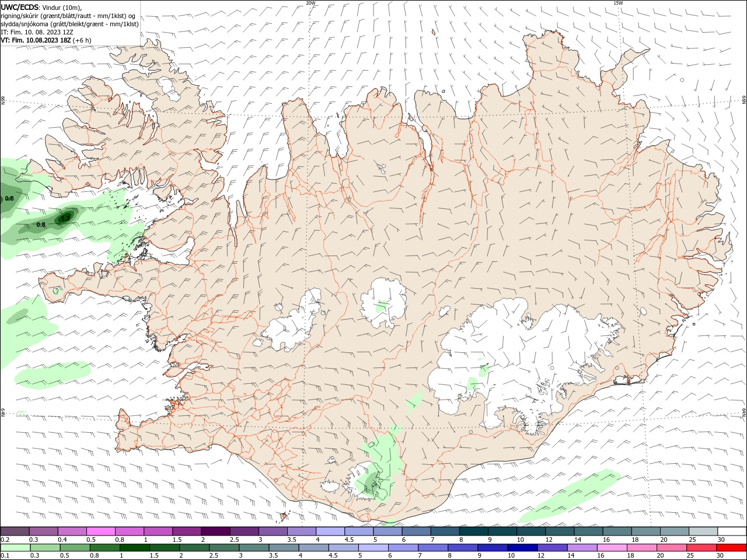The image size is (747, 560).
Task: Click the 'VT: Fim. 10.08.2023 18Z (+6 h)' line
Action: point(46,40)
